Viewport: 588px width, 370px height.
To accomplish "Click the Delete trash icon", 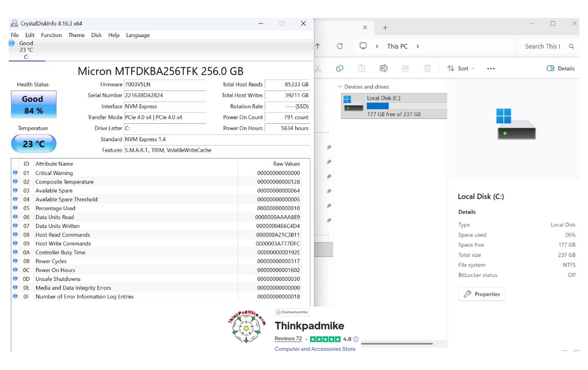I will tap(427, 68).
